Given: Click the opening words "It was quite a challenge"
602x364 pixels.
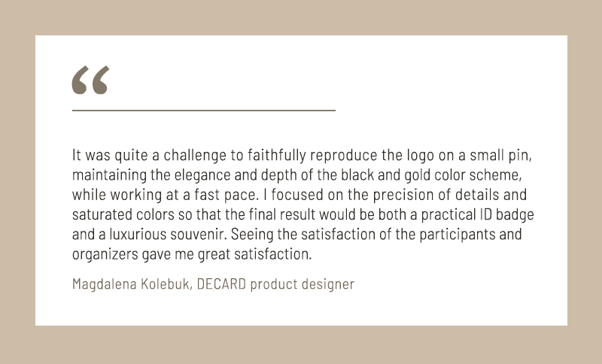Looking at the screenshot, I should [135, 156].
